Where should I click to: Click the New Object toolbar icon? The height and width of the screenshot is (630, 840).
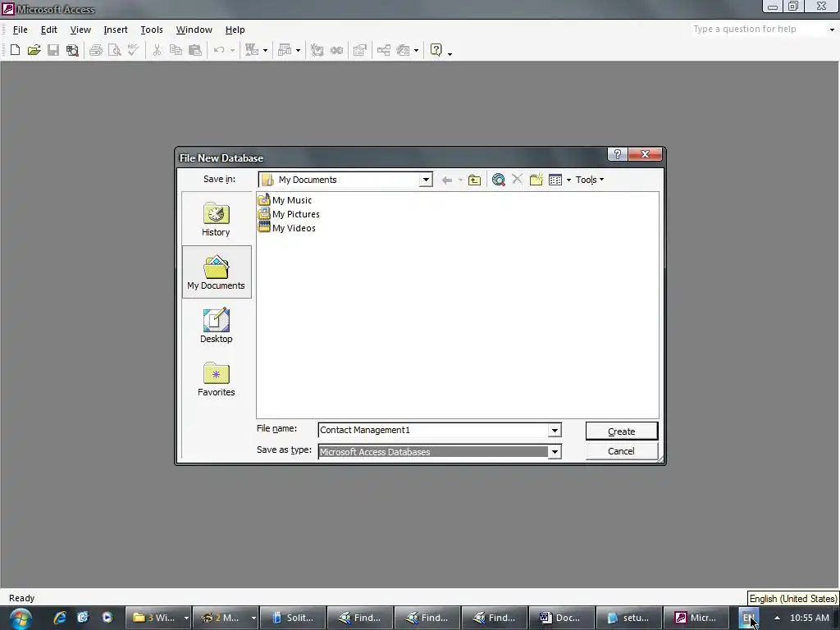click(x=403, y=50)
